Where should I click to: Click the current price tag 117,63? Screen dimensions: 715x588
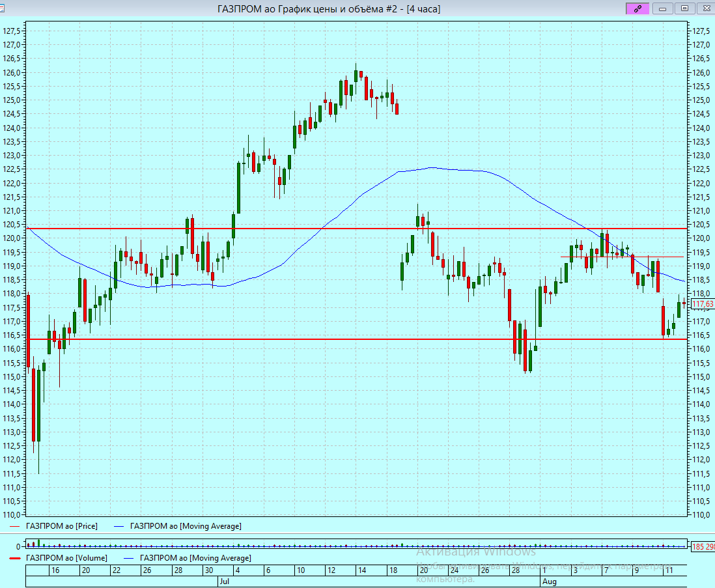coord(703,304)
